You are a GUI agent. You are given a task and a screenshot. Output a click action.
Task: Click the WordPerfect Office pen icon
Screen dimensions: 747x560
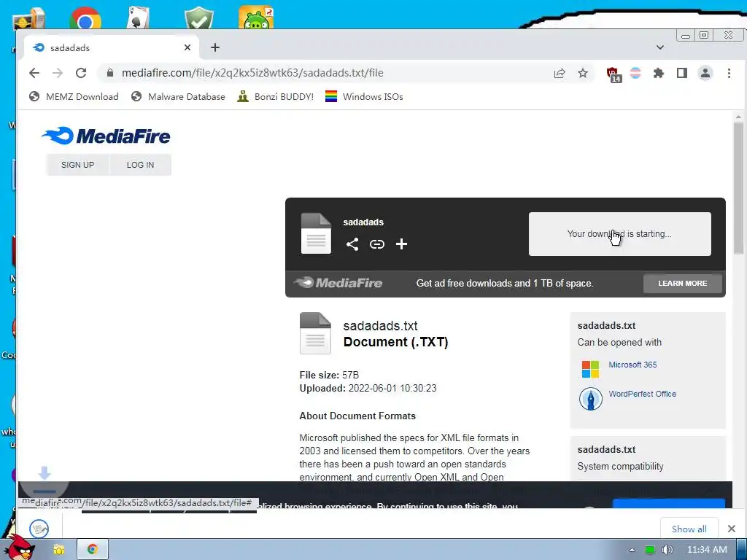coord(590,399)
